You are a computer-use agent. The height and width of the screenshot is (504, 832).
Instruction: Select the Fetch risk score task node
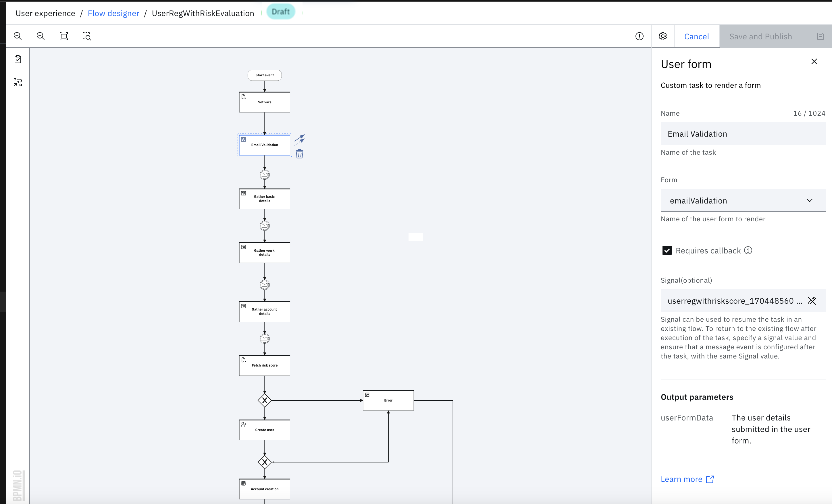(x=264, y=365)
